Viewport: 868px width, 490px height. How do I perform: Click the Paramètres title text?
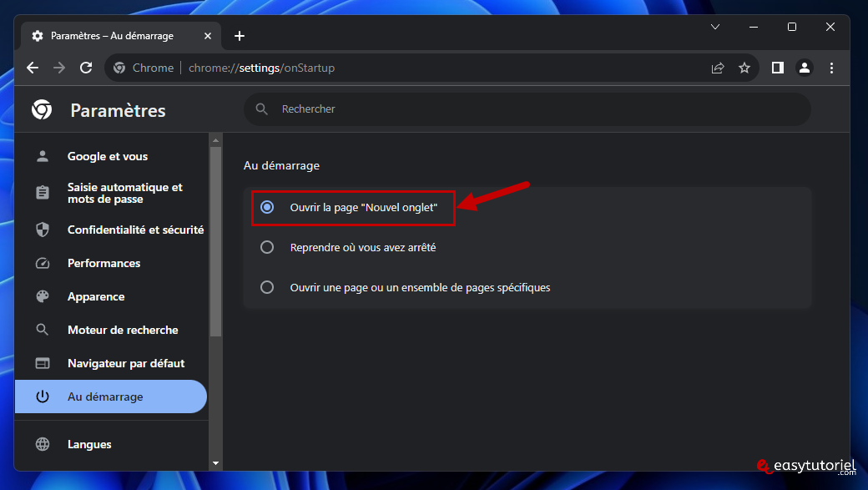pos(118,110)
